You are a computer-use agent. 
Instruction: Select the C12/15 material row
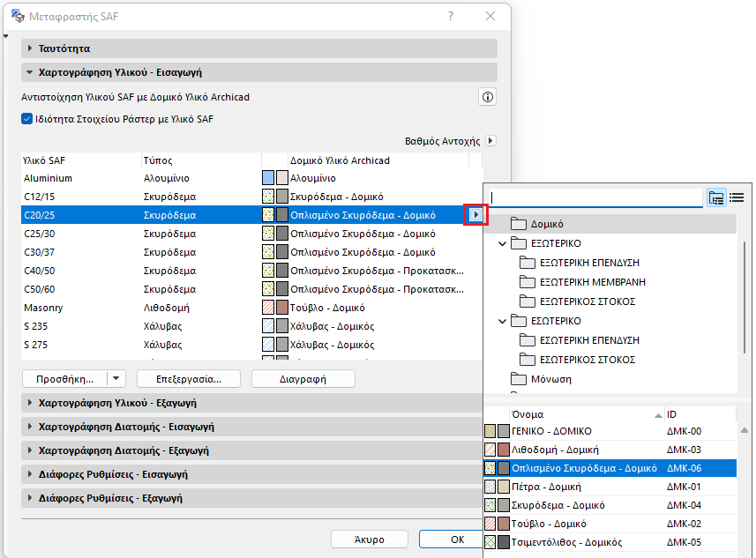pyautogui.click(x=251, y=197)
